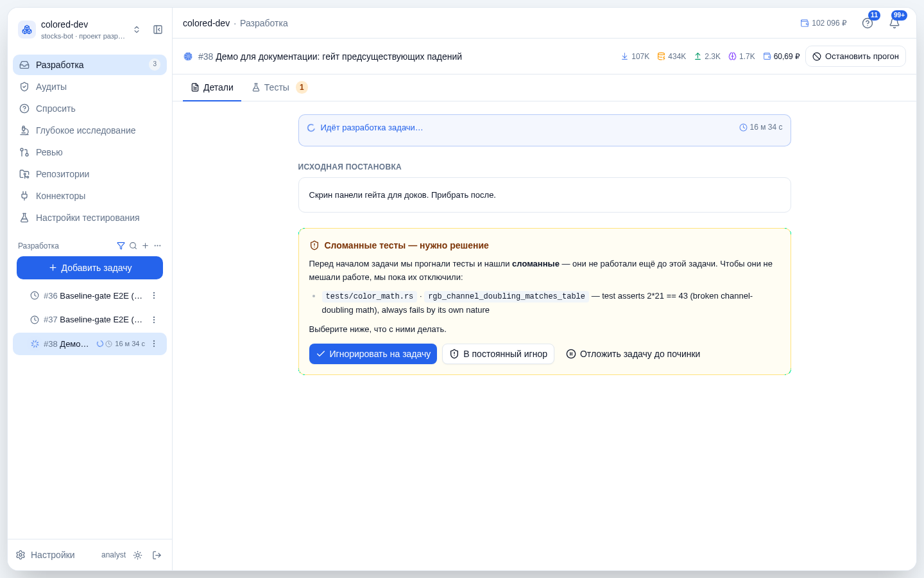Open Спросить in the sidebar
924x578 pixels.
(90, 109)
